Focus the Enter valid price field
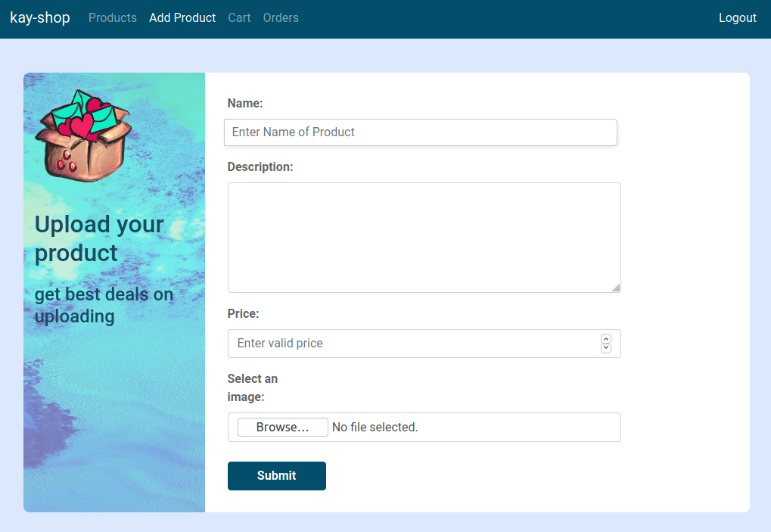Image resolution: width=771 pixels, height=532 pixels. [x=412, y=344]
